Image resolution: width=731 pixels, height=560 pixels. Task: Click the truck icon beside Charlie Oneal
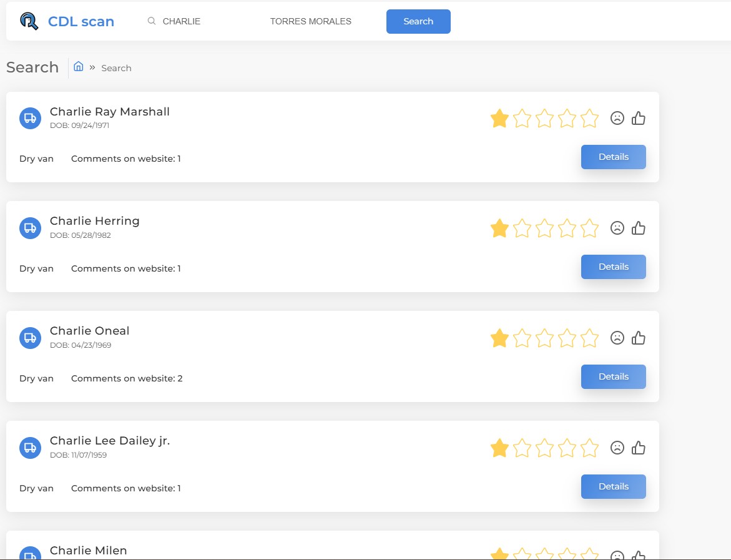coord(30,338)
